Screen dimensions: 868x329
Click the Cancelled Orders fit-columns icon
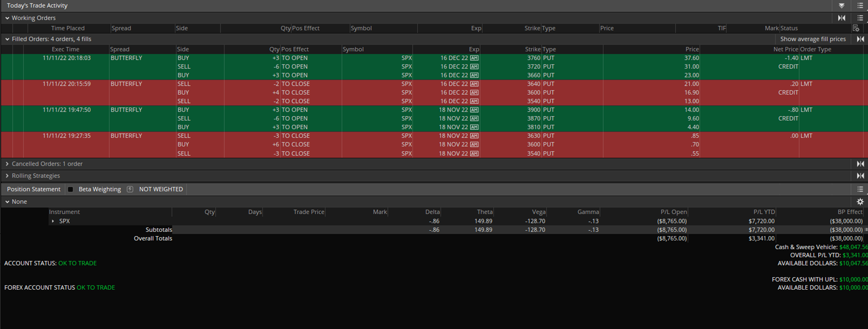click(x=860, y=164)
